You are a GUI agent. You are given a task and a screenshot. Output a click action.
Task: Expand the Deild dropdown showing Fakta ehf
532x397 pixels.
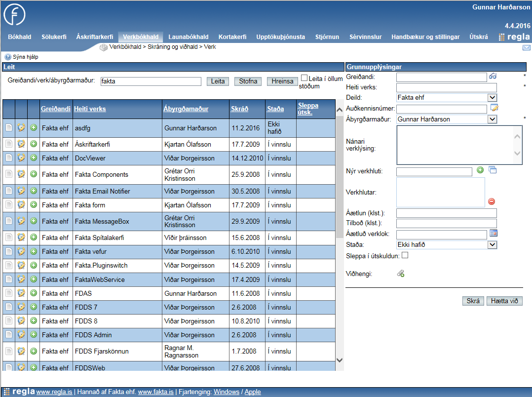point(492,98)
